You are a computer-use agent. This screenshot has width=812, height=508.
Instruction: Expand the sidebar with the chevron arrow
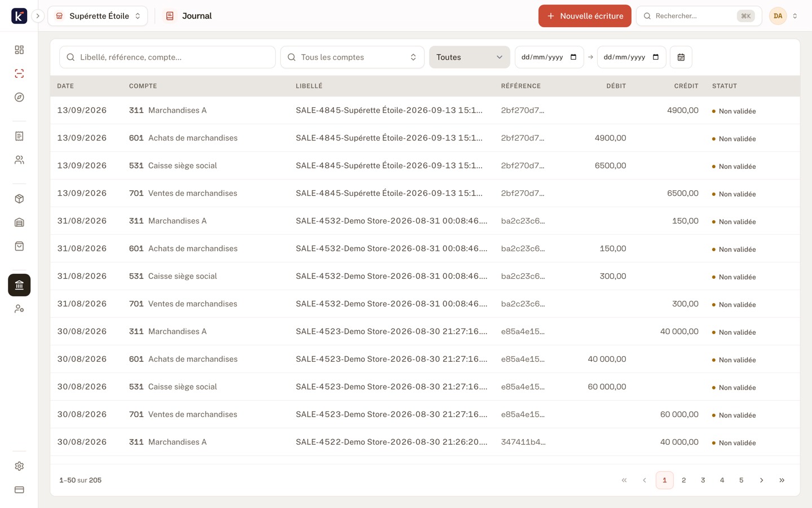point(38,16)
